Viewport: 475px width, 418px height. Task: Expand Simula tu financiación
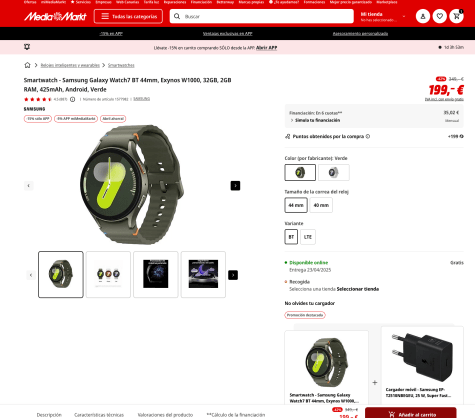click(315, 120)
